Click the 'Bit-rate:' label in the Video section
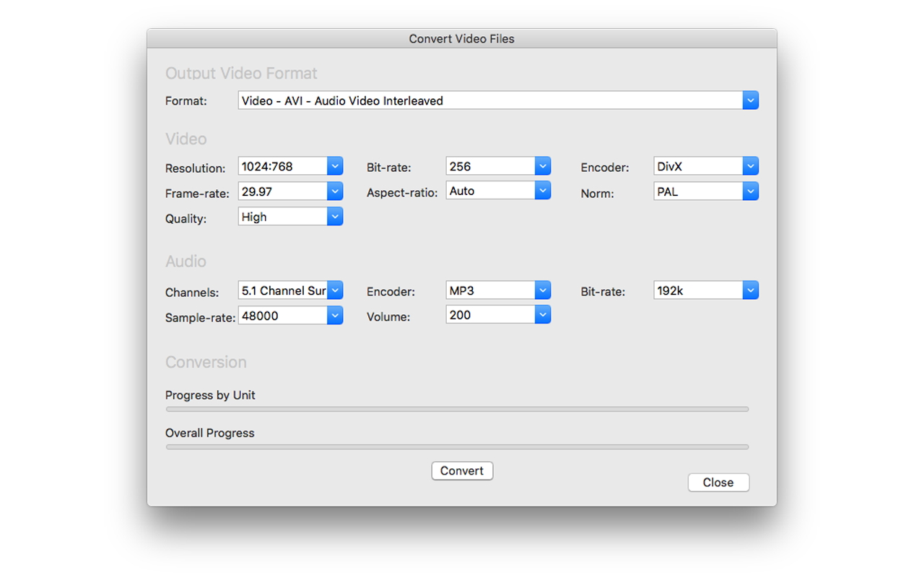Image resolution: width=924 pixels, height=578 pixels. coord(389,168)
